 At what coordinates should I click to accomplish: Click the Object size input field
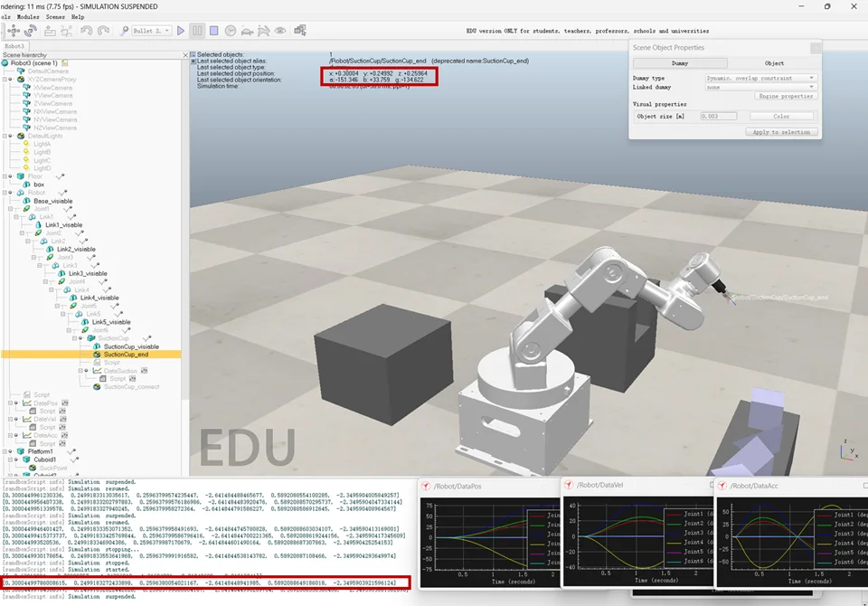tap(719, 116)
